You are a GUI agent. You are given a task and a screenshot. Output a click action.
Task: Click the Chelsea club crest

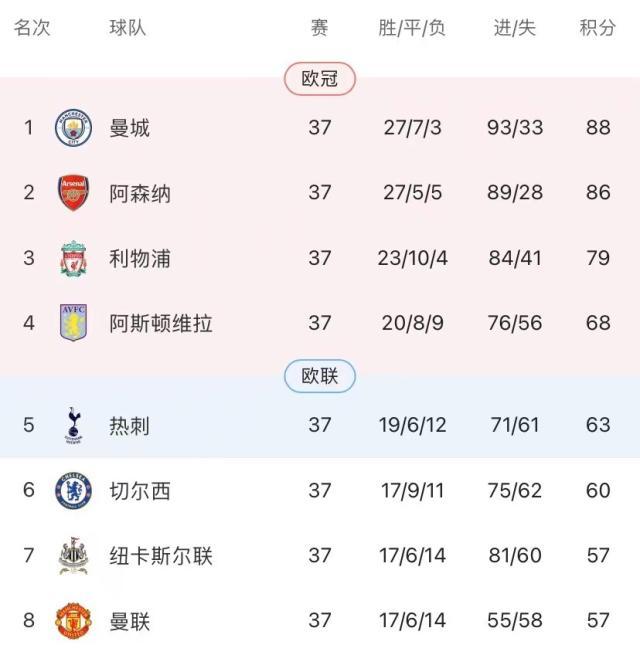point(74,490)
